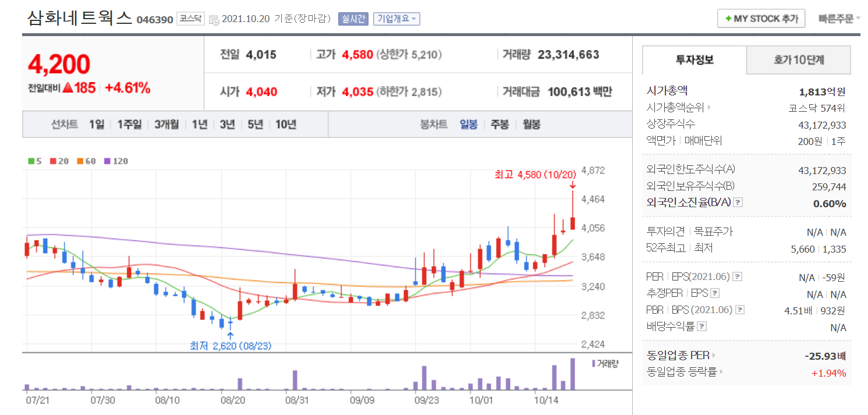Screen dimensions: 868x415
Task: Expand the 기업개요 dropdown
Action: point(396,19)
